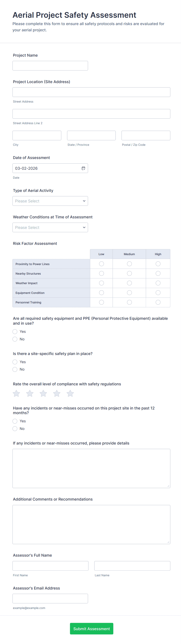Viewport: 181px width, 644px height.
Task: Click the Submit Assessment button
Action: tap(91, 628)
